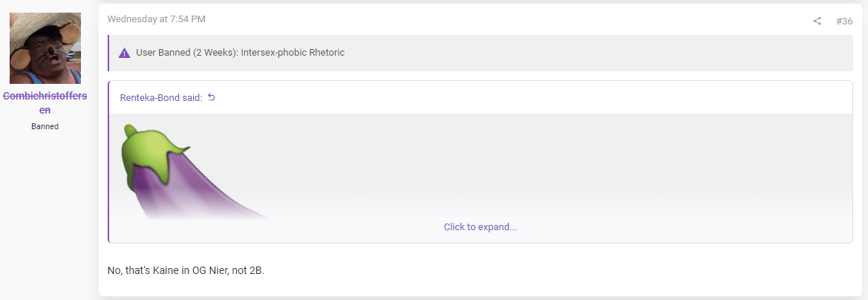The width and height of the screenshot is (868, 300).
Task: Click the faded bottom area of collapsed quote
Action: 480,210
